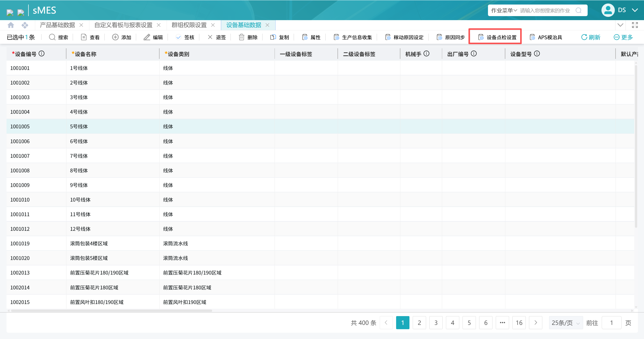Screen dimensions: 644x339
Task: Click 查看 to view the record
Action: click(x=90, y=37)
